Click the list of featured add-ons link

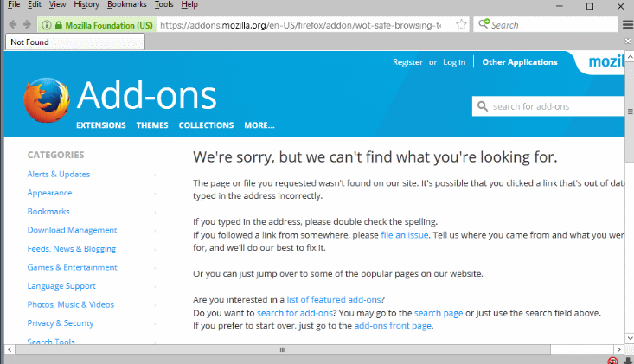pos(334,300)
